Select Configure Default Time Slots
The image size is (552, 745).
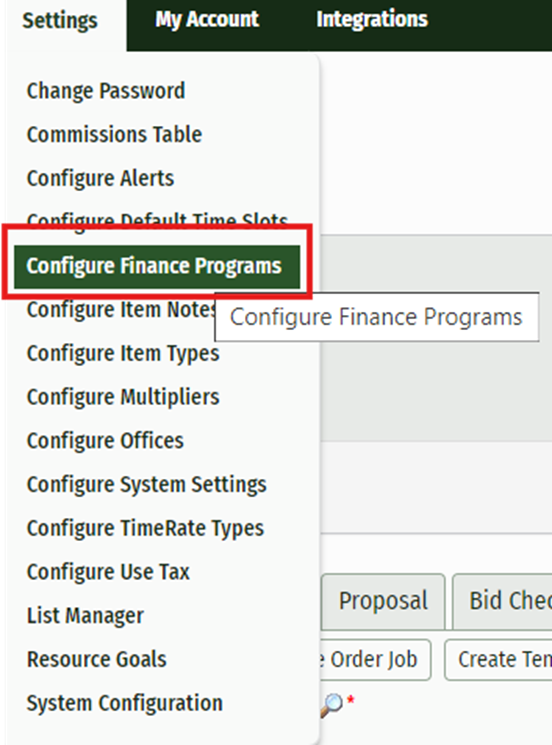(157, 220)
